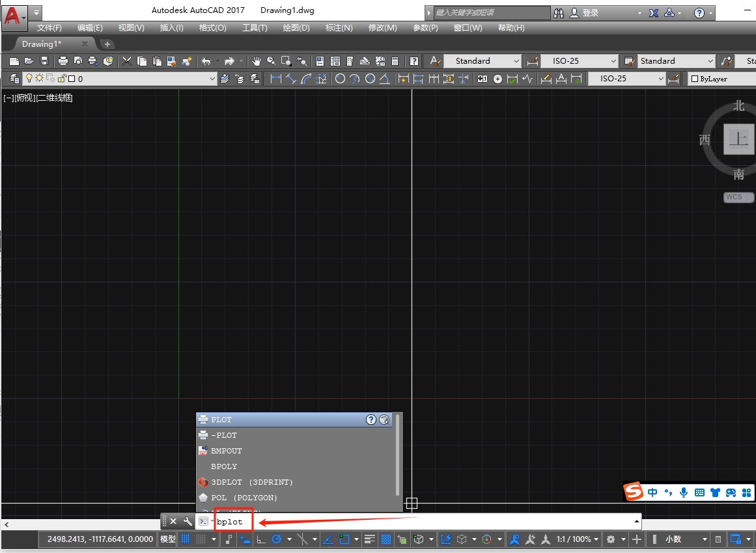756x553 pixels.
Task: Open the QuickCalc calculator icon
Action: tap(395, 61)
